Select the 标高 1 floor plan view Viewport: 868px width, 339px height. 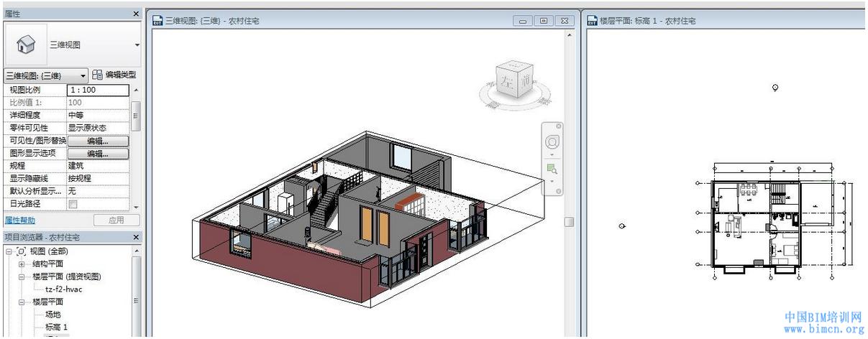coord(56,327)
